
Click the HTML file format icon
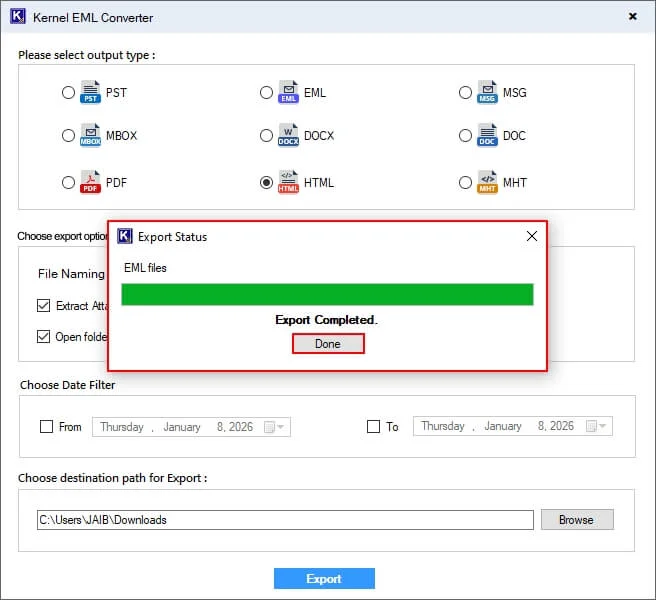288,182
